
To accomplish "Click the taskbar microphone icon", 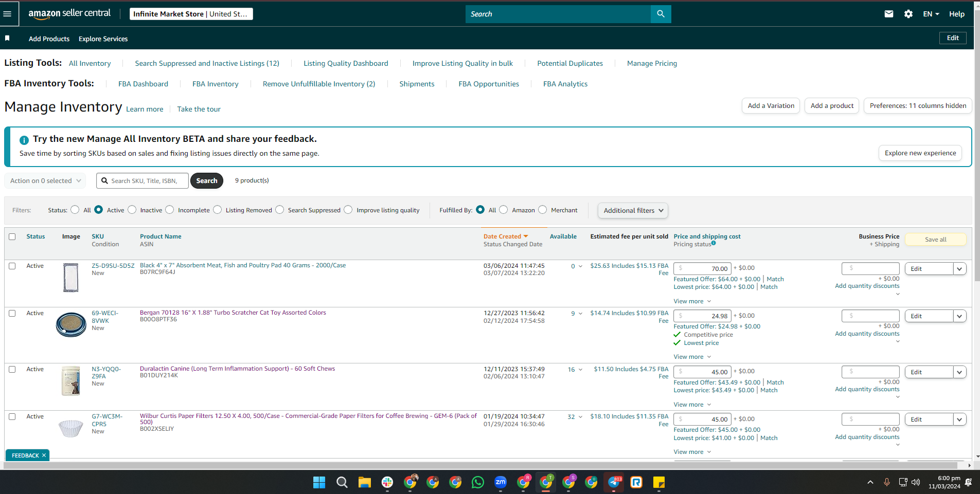I will [887, 482].
